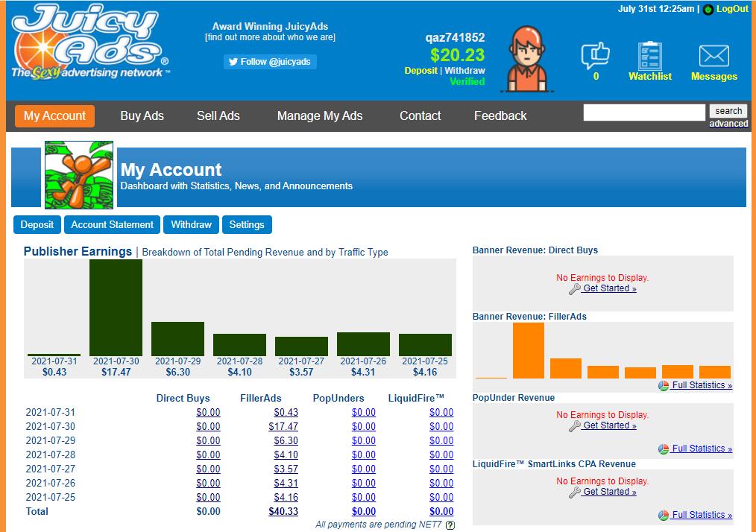
Task: Open the Watchlist clipboard icon
Action: tap(649, 56)
